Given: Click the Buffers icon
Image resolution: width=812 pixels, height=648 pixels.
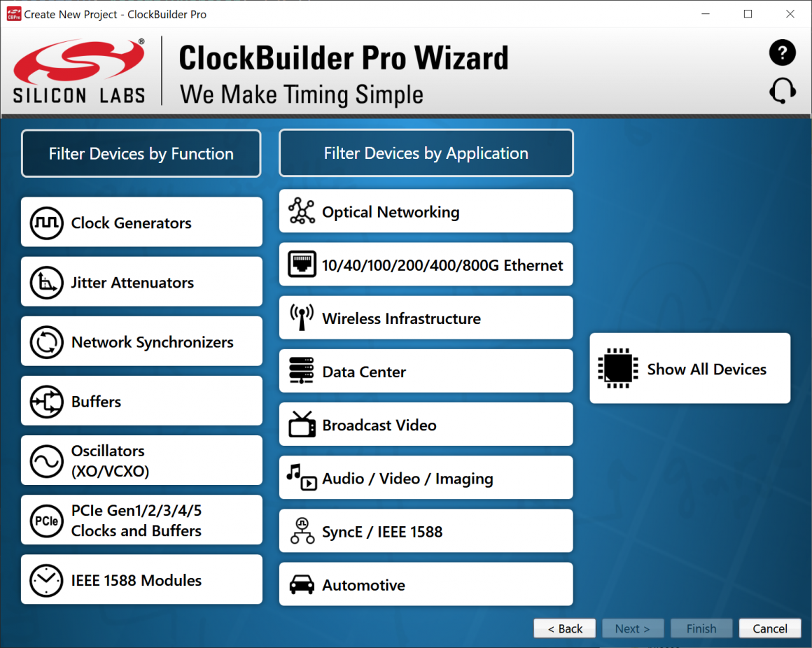Looking at the screenshot, I should 47,401.
